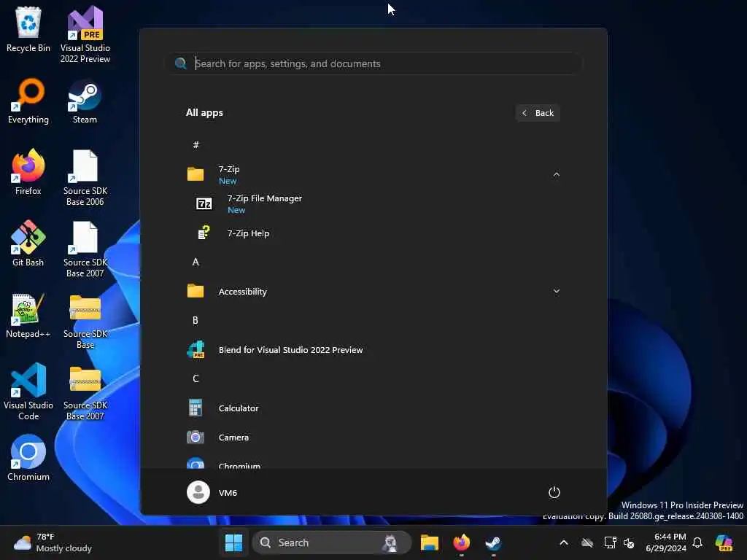Image resolution: width=747 pixels, height=560 pixels.
Task: Go Back from All apps list
Action: [538, 113]
